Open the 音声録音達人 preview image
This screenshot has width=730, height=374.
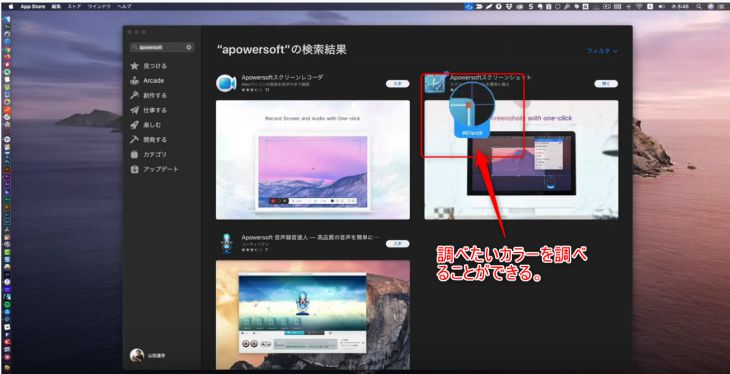313,315
